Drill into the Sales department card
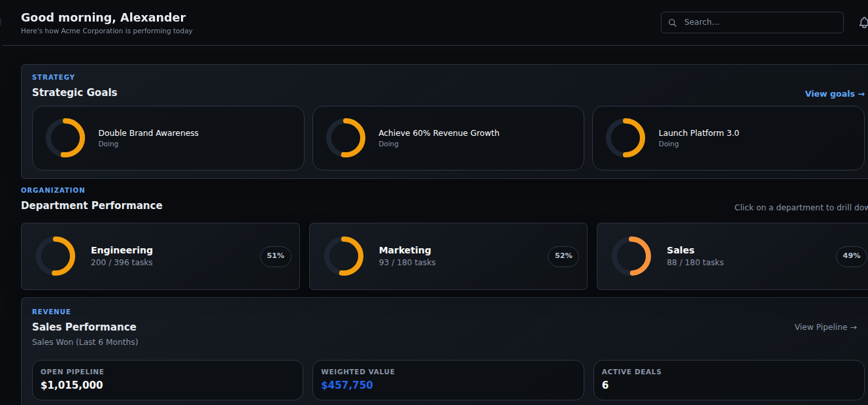This screenshot has width=868, height=405. (732, 256)
